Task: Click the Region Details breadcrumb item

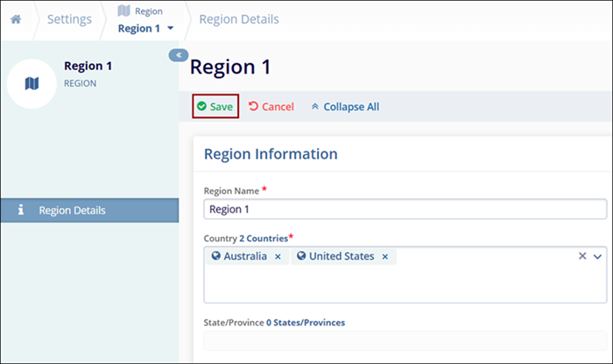Action: point(239,18)
